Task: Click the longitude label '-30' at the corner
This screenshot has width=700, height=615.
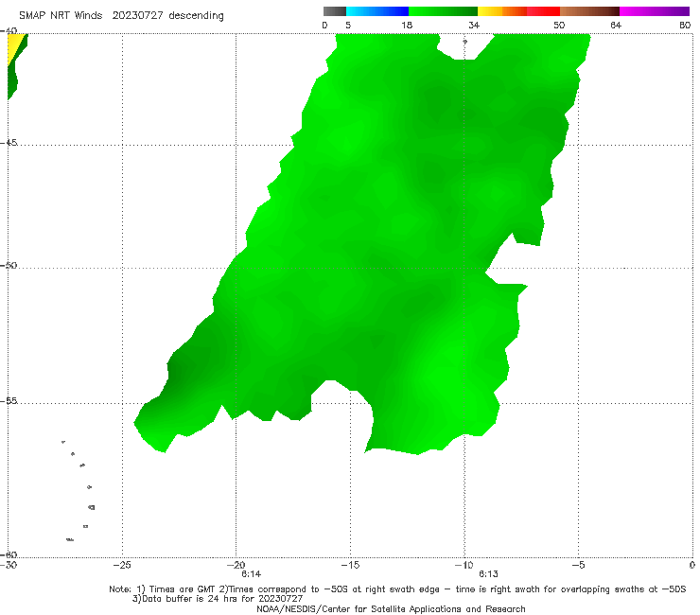Action: pyautogui.click(x=9, y=565)
